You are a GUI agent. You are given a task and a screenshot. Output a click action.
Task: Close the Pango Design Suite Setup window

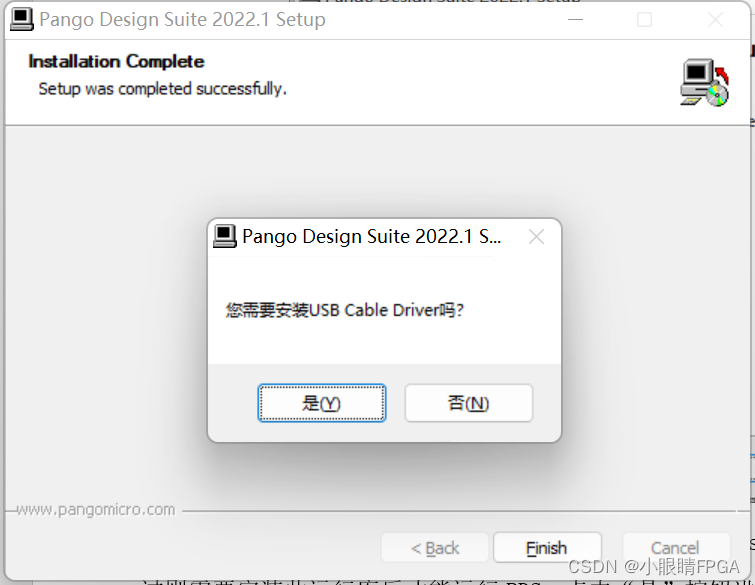click(716, 20)
